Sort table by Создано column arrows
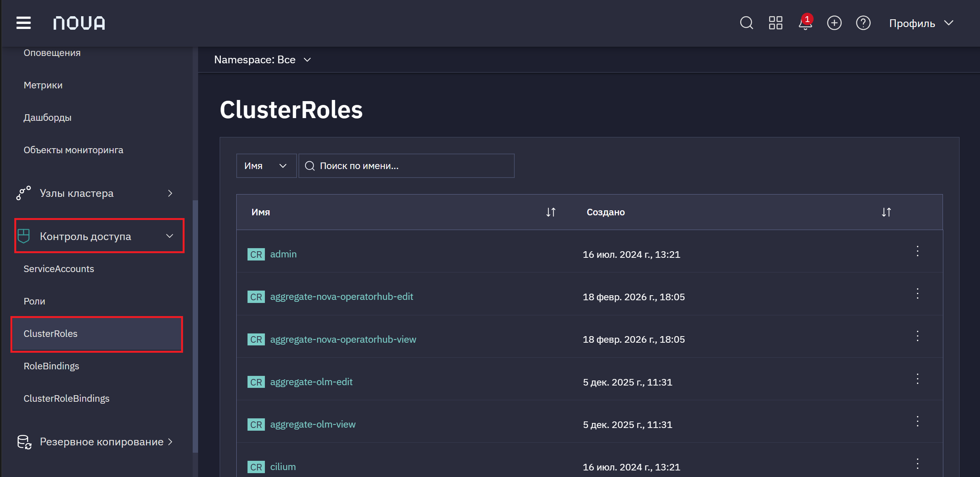Screen dimensions: 980x477 (886, 212)
